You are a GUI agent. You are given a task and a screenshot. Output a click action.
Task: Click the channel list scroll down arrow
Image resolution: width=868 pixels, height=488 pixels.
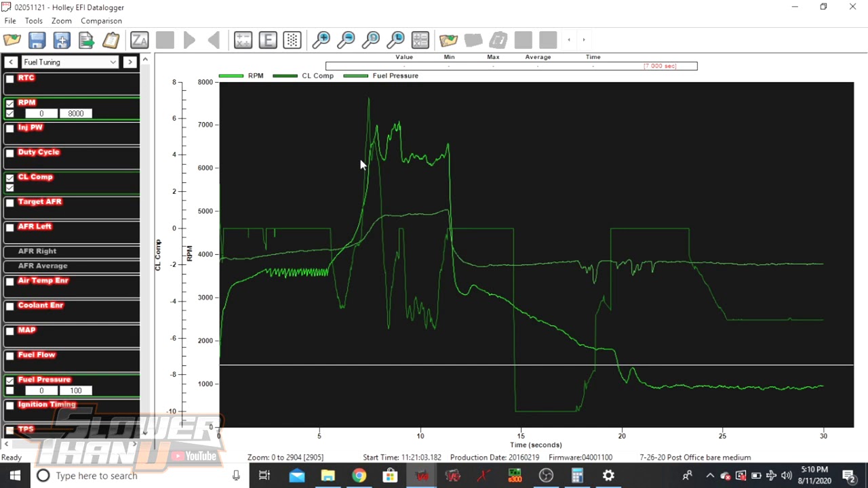click(145, 432)
